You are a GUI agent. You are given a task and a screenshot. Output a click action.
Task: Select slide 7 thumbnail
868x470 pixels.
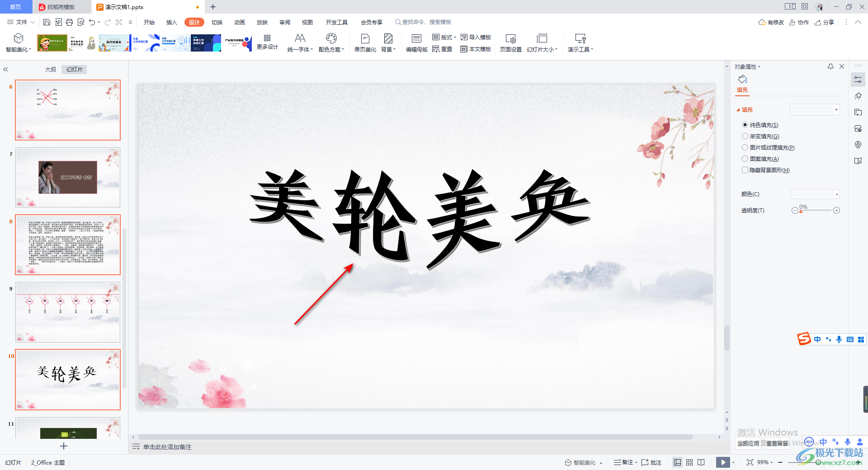68,177
